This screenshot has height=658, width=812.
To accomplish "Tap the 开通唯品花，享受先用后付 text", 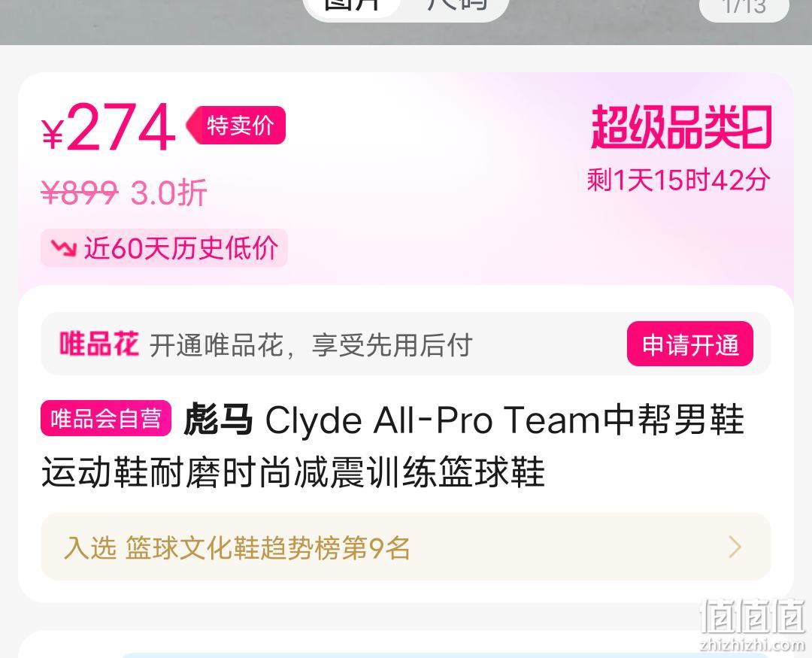I will pyautogui.click(x=311, y=345).
